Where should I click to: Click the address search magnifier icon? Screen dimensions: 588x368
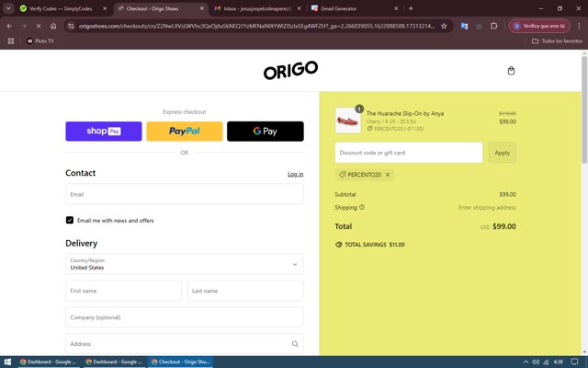coord(295,344)
